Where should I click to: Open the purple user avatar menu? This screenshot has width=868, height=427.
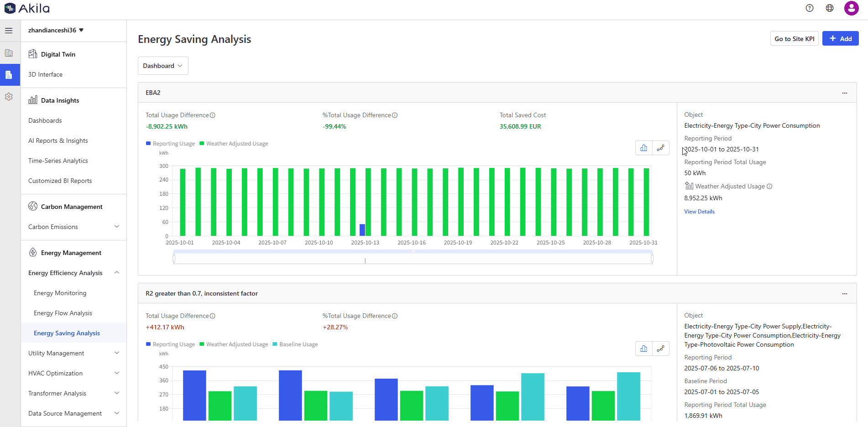(851, 8)
